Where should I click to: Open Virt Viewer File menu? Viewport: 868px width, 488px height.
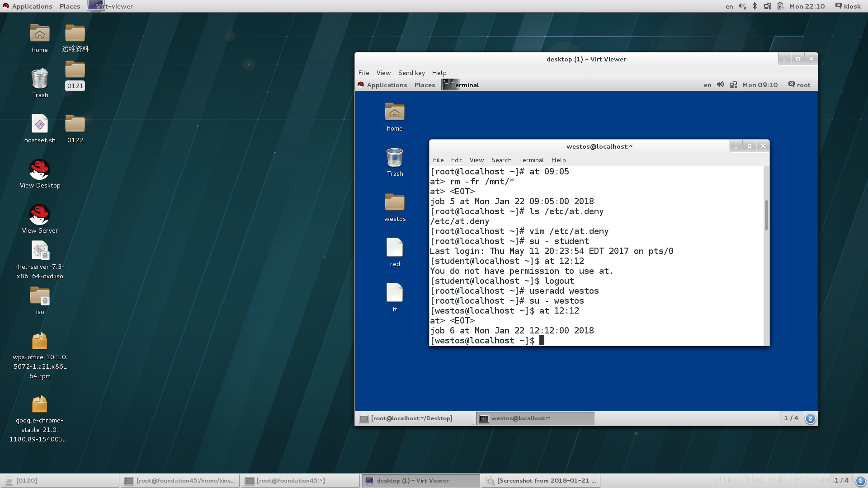[x=363, y=73]
